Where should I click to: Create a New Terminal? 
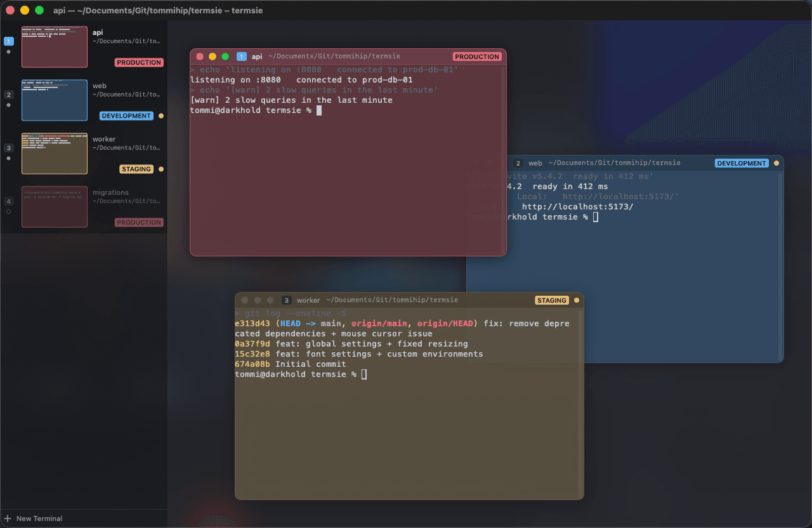(x=34, y=518)
